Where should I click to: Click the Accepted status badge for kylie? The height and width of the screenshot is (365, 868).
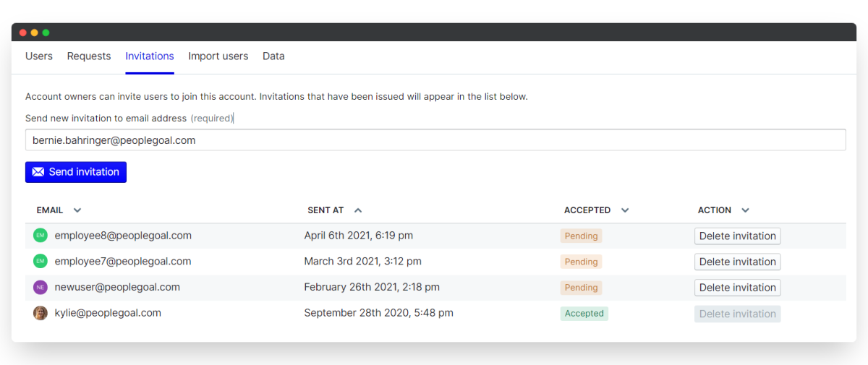[x=584, y=314]
